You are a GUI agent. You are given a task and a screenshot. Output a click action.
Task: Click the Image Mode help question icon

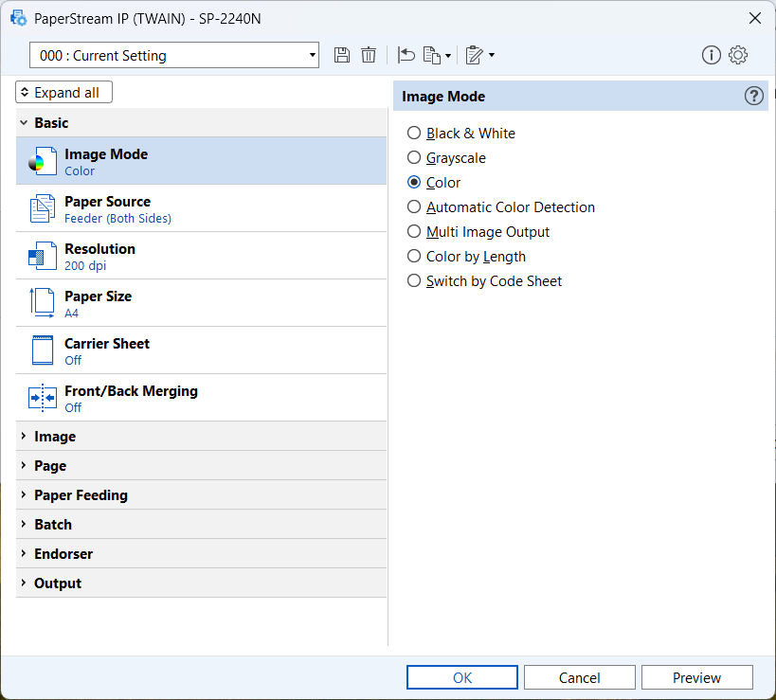coord(753,96)
